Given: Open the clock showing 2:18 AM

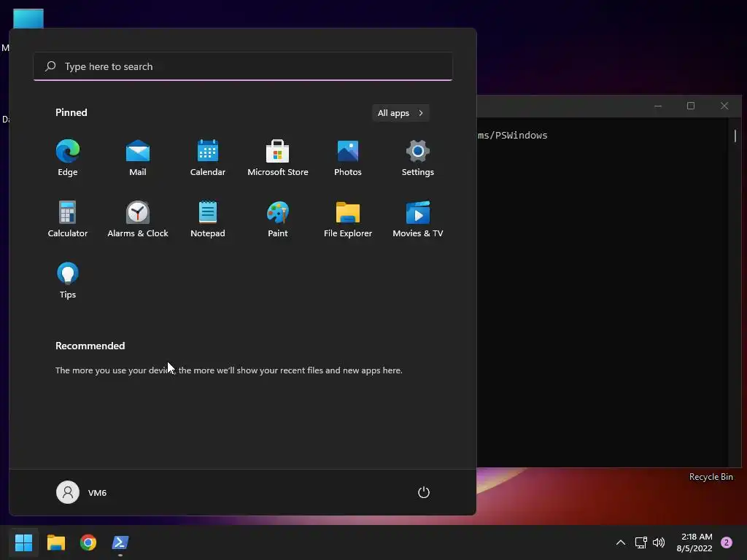Looking at the screenshot, I should [694, 542].
